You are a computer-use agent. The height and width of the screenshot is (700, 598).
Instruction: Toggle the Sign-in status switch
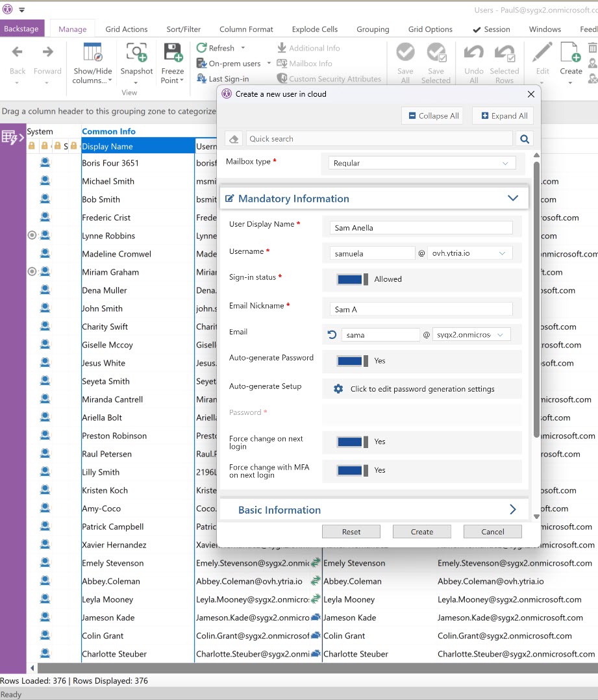click(352, 279)
